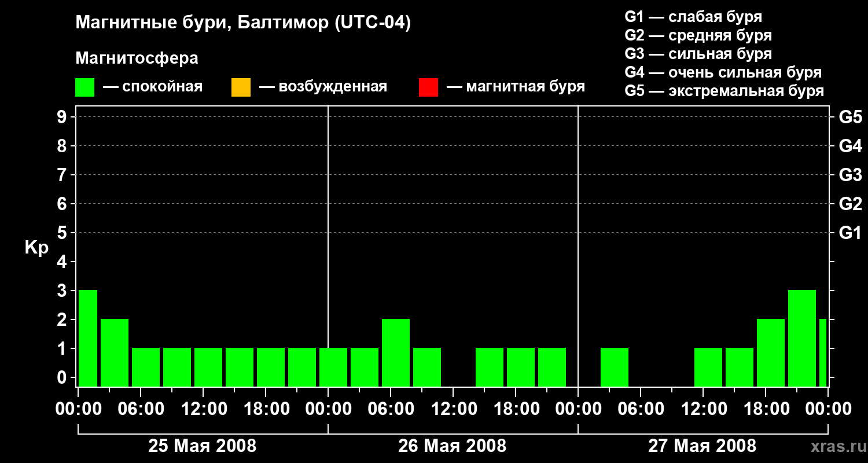
Task: Click 'G4 — очень сильная буря' legend line
Action: click(723, 72)
